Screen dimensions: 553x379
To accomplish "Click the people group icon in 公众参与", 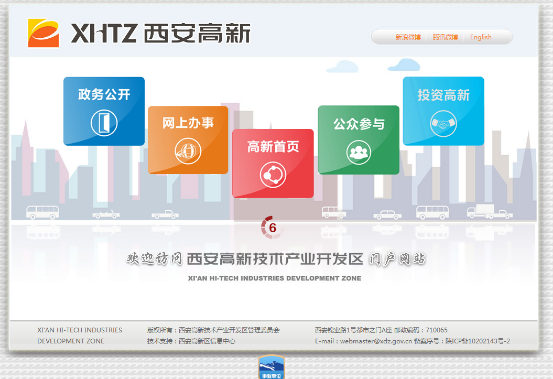I will click(x=358, y=152).
